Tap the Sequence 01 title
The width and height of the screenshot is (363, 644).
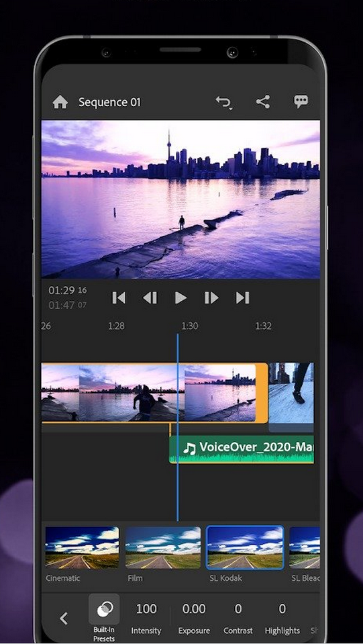109,102
